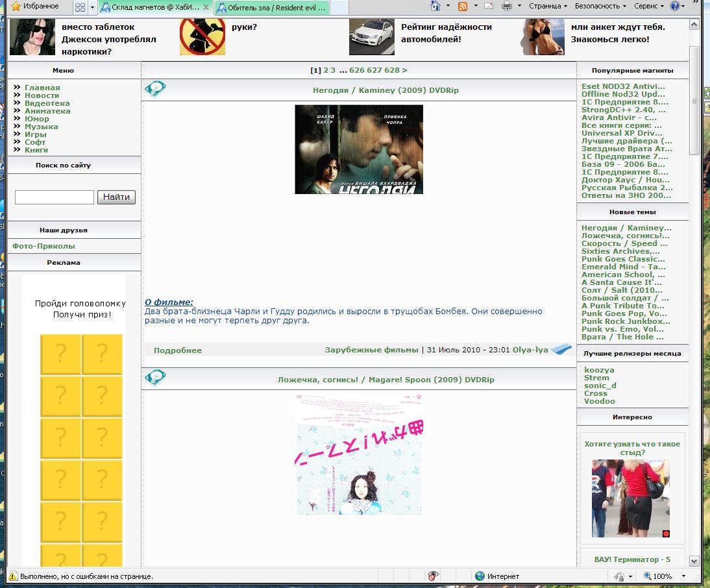Image resolution: width=710 pixels, height=588 pixels.
Task: Open Eset NOD32 Antivi... popular magnet
Action: 623,86
